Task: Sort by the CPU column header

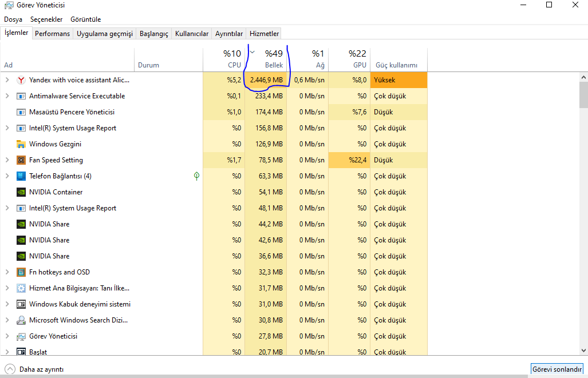Action: (x=224, y=59)
